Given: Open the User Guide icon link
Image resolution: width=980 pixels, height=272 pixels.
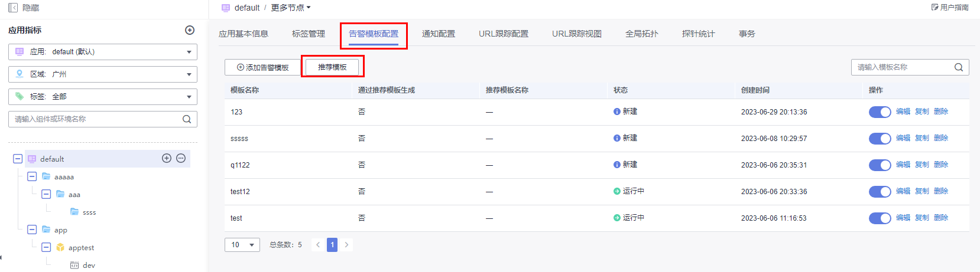Looking at the screenshot, I should click(934, 8).
